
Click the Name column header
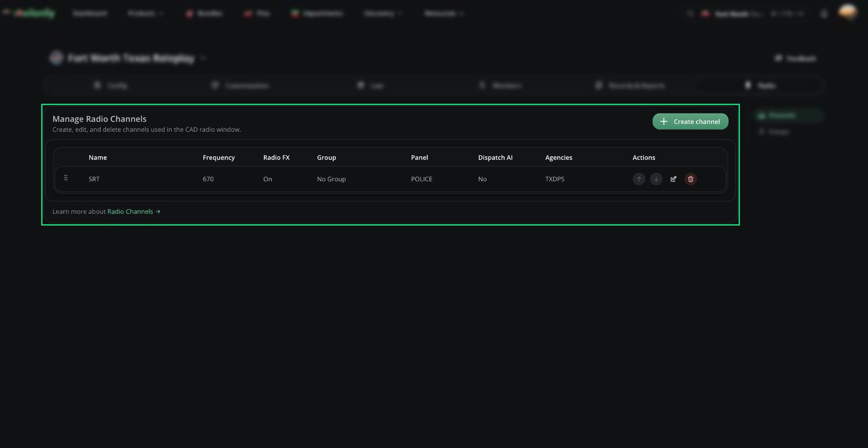[98, 158]
